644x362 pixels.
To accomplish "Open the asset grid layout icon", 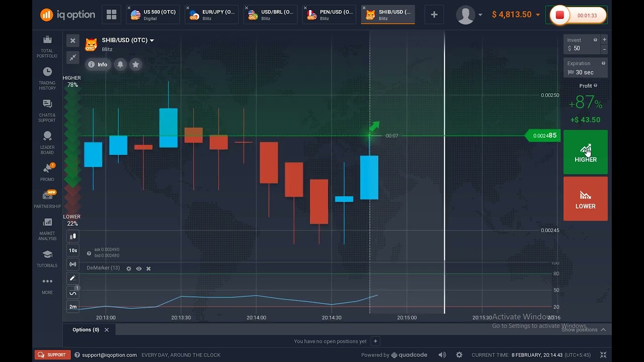I will 111,15.
